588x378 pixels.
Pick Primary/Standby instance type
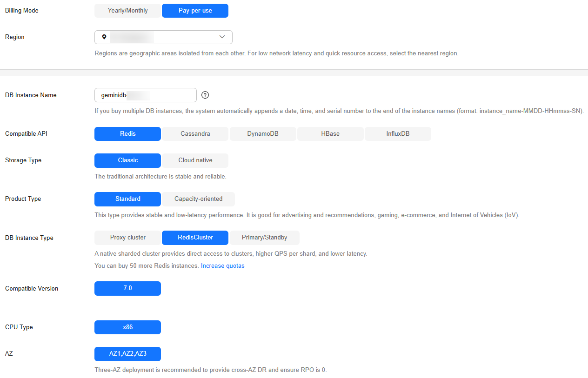click(265, 238)
